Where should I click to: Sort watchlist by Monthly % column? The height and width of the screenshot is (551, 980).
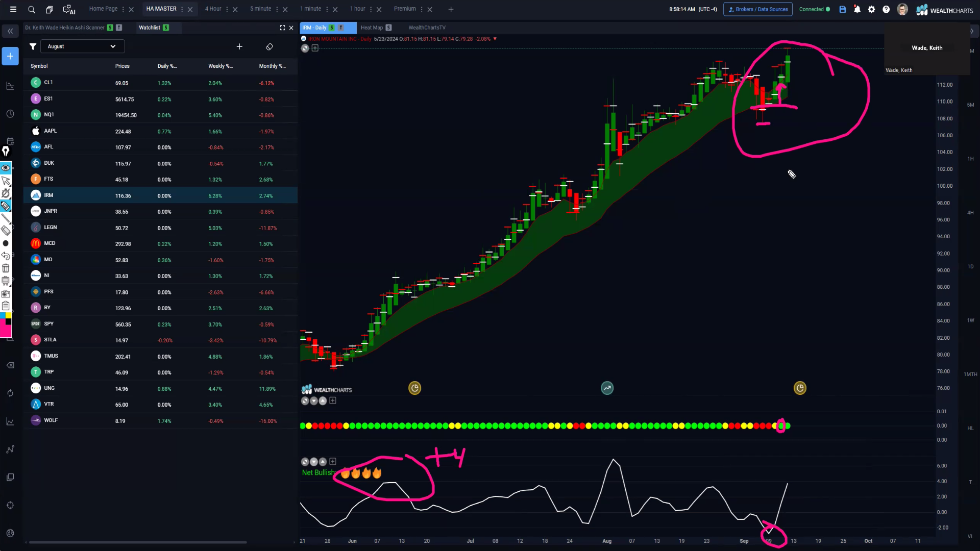[x=272, y=66]
